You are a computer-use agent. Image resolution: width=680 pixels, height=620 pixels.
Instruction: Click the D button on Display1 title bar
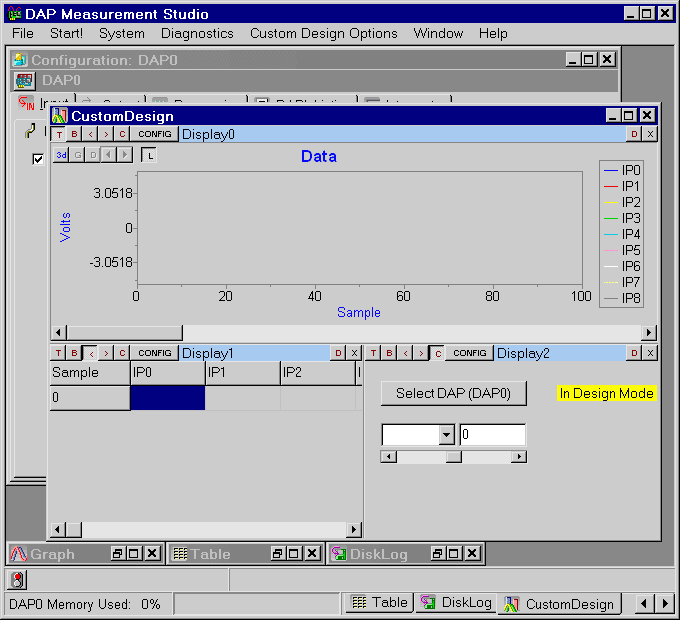coord(338,353)
